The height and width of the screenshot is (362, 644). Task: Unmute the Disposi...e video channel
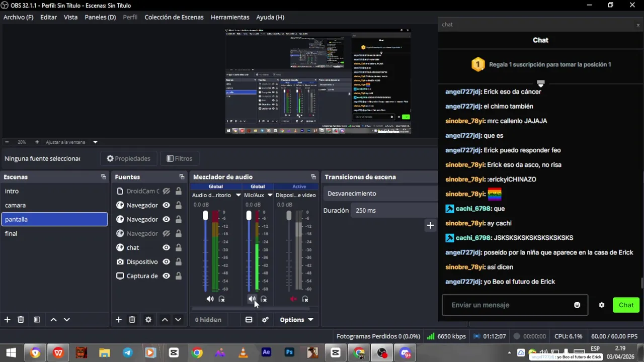pos(293,299)
